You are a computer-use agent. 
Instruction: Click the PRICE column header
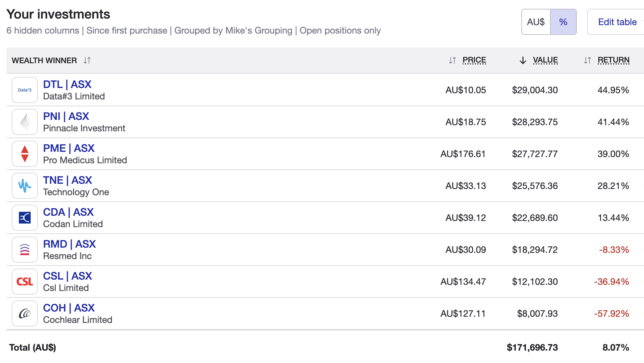click(x=474, y=60)
